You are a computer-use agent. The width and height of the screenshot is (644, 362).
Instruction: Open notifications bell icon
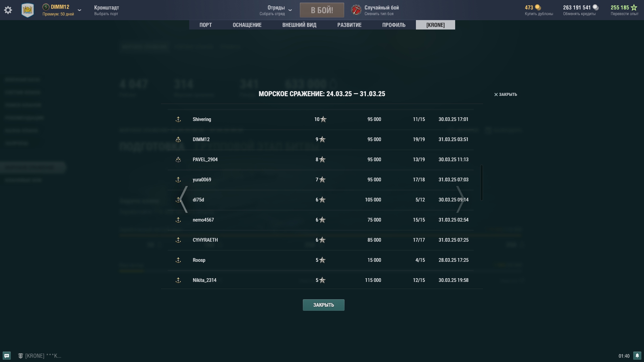pyautogui.click(x=637, y=356)
